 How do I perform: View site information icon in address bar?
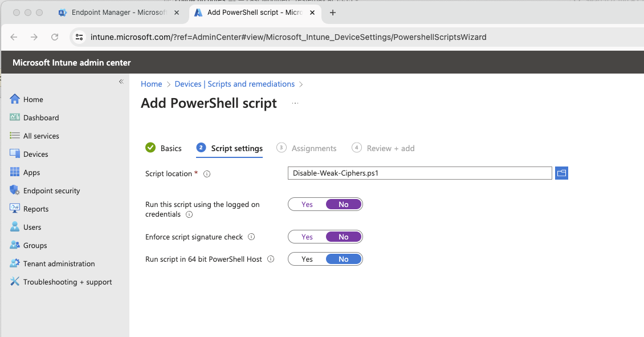click(x=79, y=37)
